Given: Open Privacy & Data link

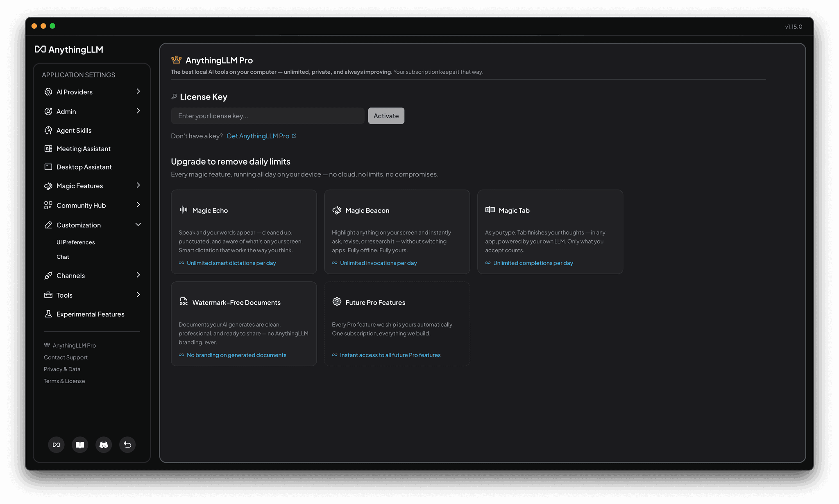Looking at the screenshot, I should pyautogui.click(x=62, y=369).
